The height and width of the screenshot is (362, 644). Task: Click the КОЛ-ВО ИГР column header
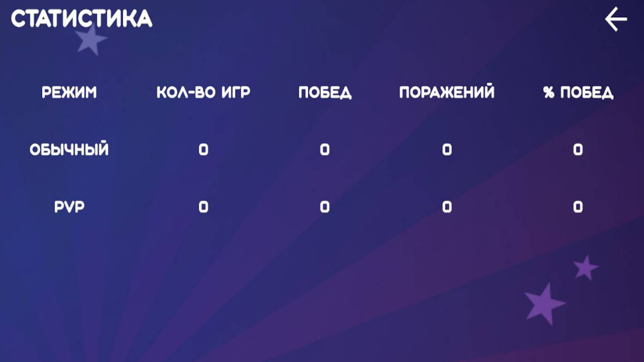203,93
